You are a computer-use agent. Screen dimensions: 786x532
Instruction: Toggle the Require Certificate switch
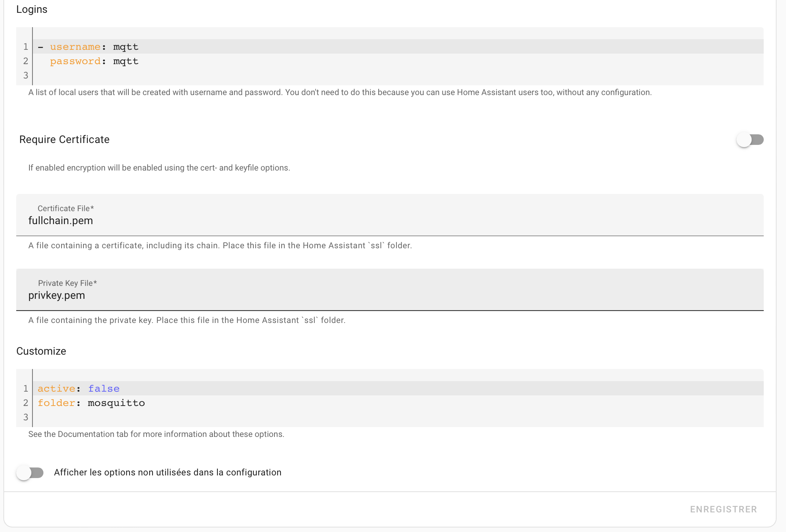pyautogui.click(x=750, y=140)
